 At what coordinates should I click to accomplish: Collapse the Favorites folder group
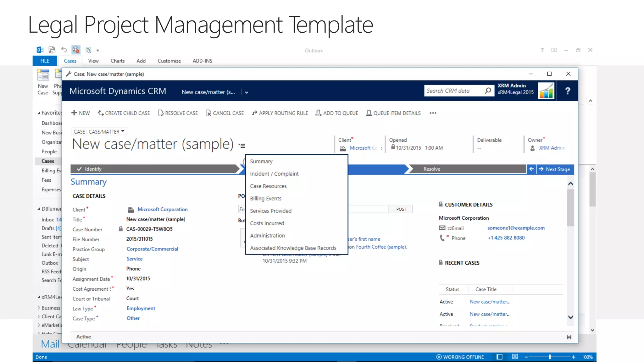(39, 113)
